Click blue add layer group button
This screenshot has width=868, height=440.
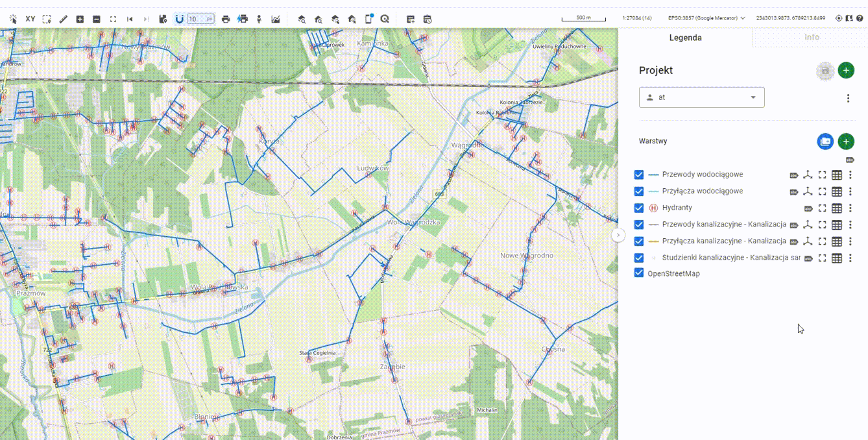(825, 141)
